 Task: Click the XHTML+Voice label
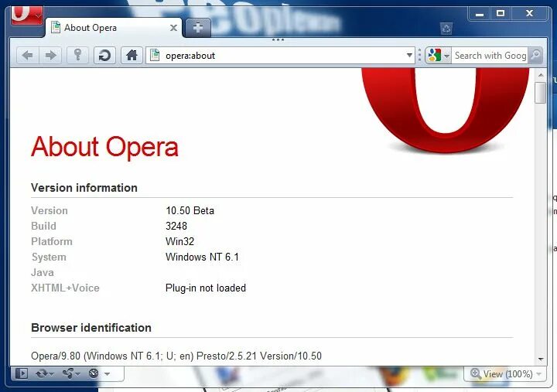pyautogui.click(x=65, y=288)
